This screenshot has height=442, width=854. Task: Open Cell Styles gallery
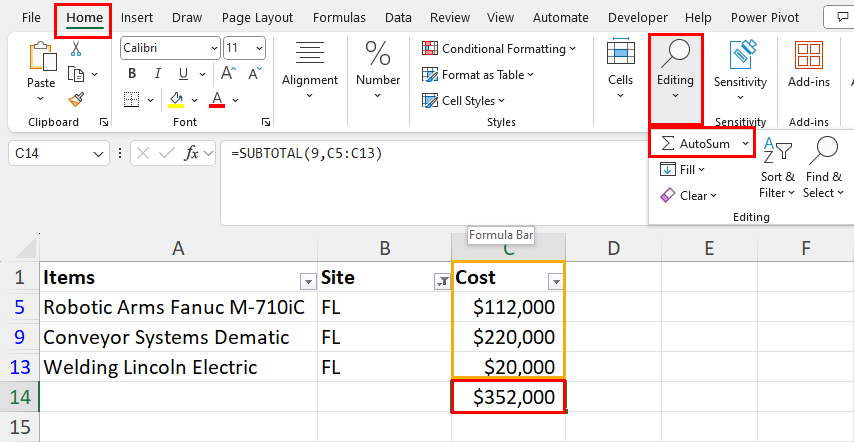(x=463, y=101)
